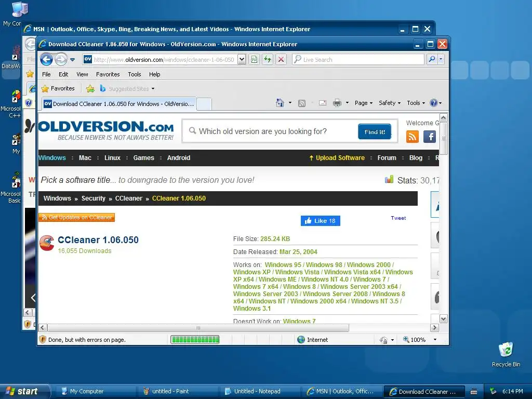Select Games in the site navigation
The width and height of the screenshot is (532, 399).
coord(143,158)
